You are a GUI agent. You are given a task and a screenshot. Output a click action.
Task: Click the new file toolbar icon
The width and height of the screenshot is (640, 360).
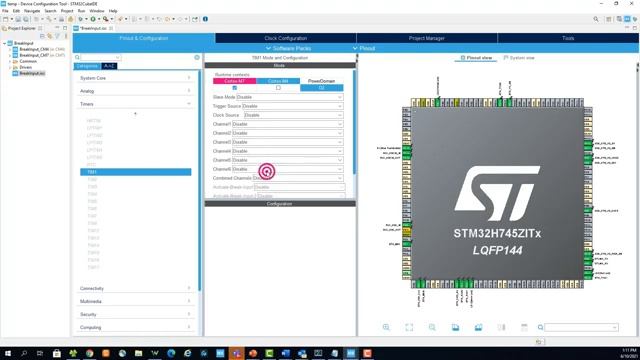coord(6,19)
